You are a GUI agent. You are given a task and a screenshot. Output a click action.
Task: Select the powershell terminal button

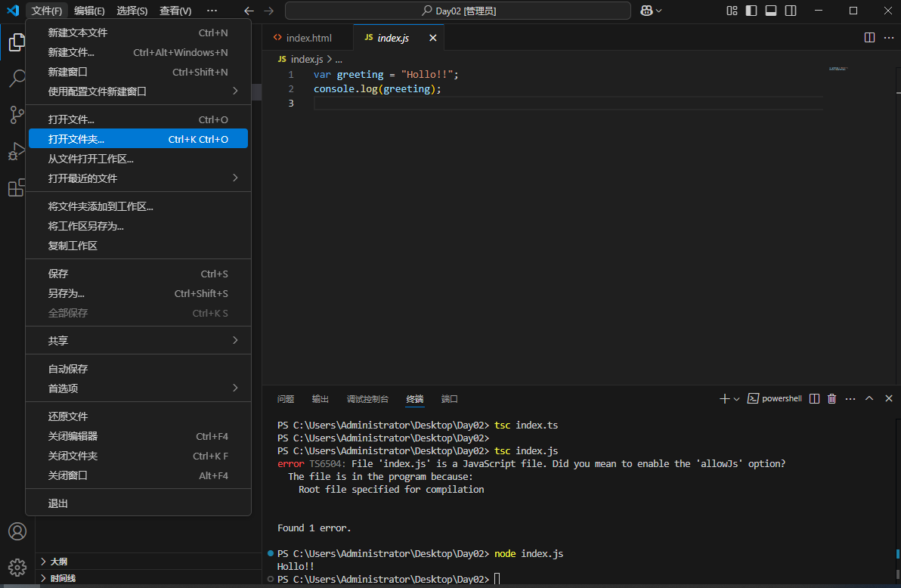tap(774, 398)
